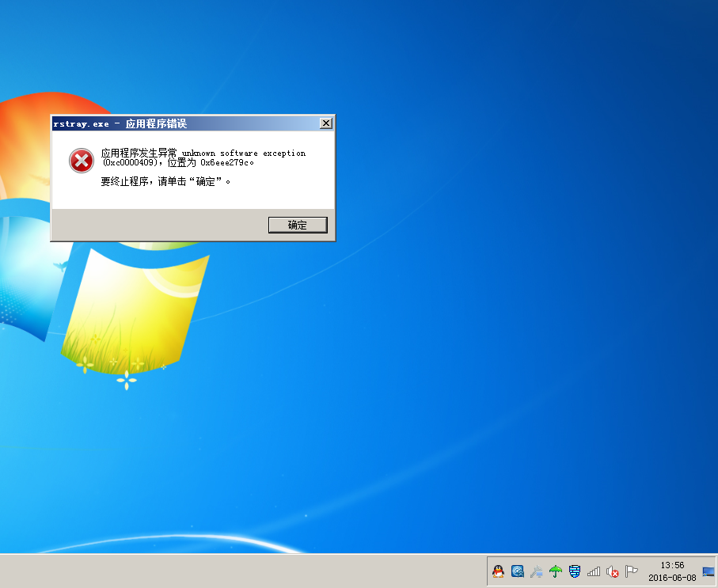Click the red error X icon in the dialog

click(x=82, y=161)
